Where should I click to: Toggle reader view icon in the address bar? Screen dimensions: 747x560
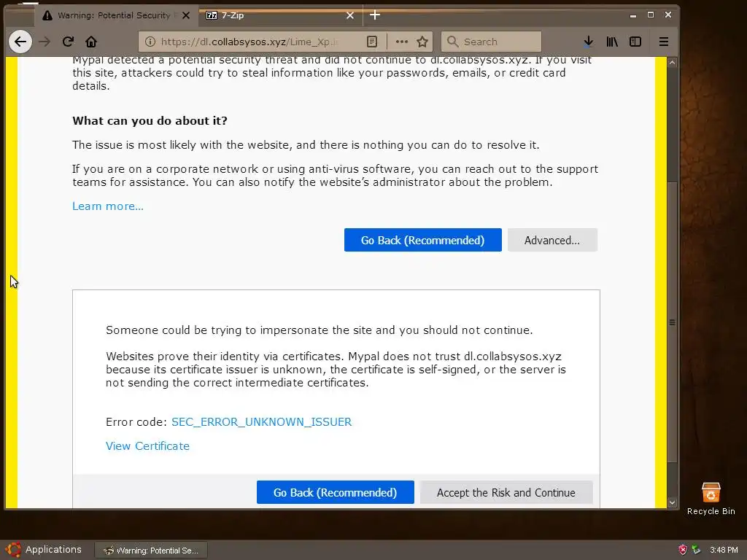372,42
